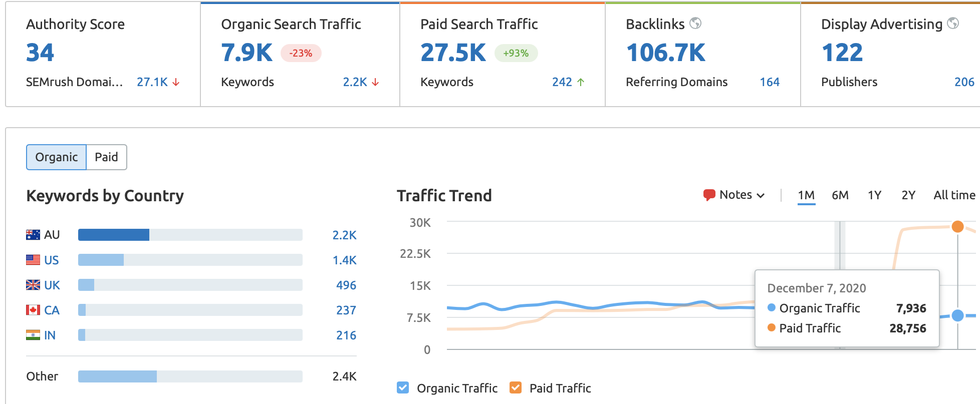Viewport: 980px width, 404px height.
Task: Select the 1Y time range
Action: pos(874,195)
